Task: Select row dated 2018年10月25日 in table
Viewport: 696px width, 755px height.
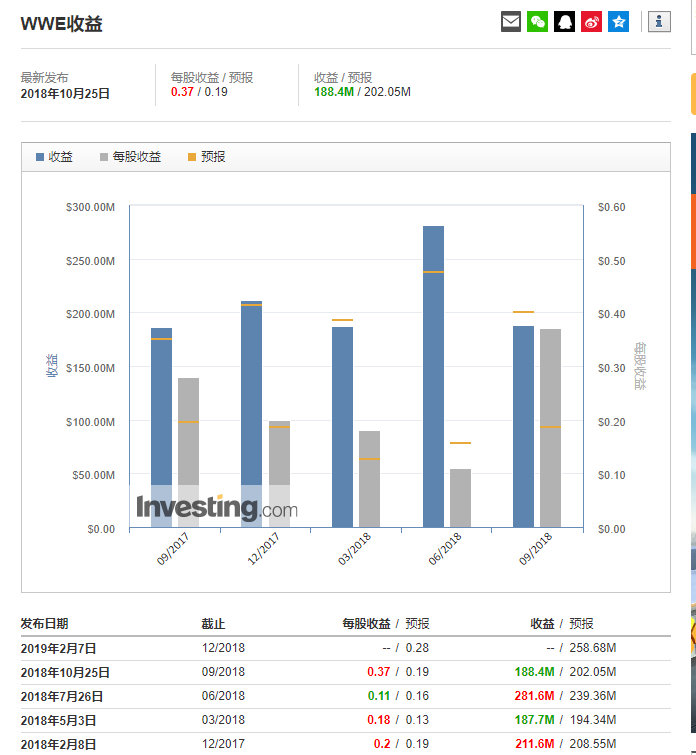Action: 345,672
